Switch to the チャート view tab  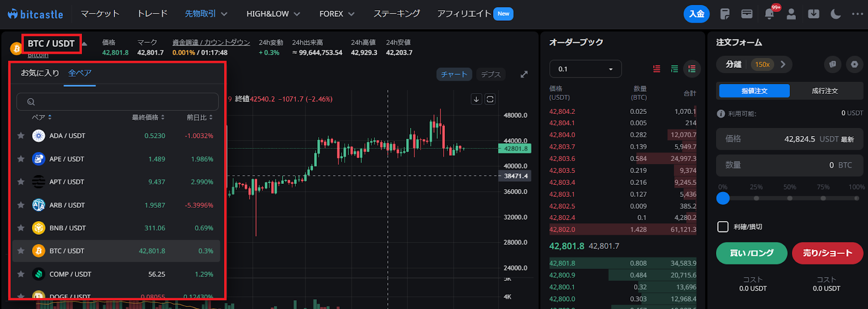(x=454, y=74)
